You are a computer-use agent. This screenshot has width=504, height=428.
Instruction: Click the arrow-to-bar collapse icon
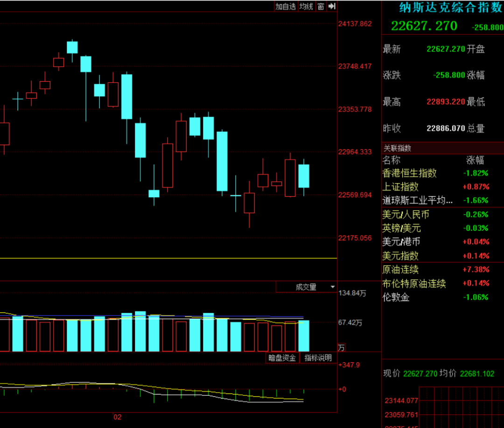(332, 6)
